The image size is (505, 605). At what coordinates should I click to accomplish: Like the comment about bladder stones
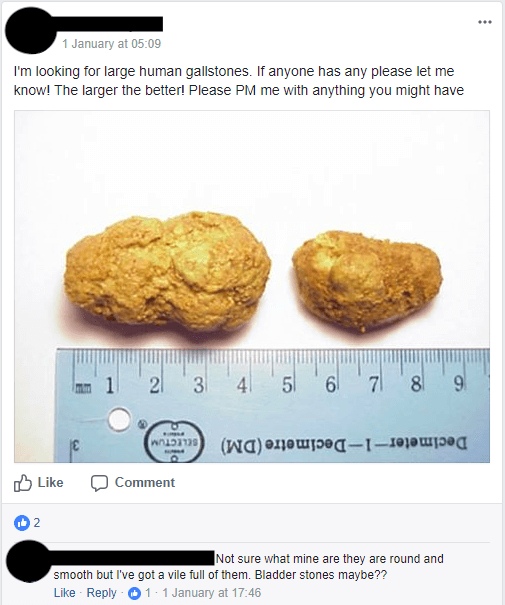click(64, 593)
